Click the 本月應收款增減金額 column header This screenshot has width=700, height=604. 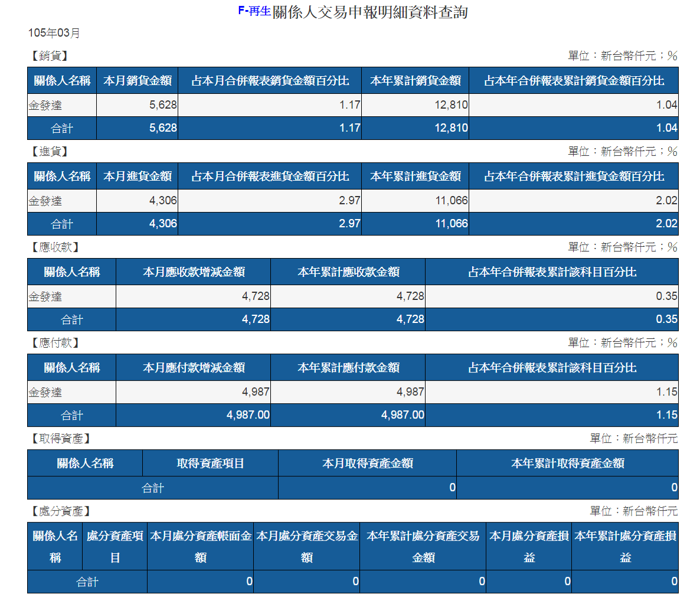194,272
